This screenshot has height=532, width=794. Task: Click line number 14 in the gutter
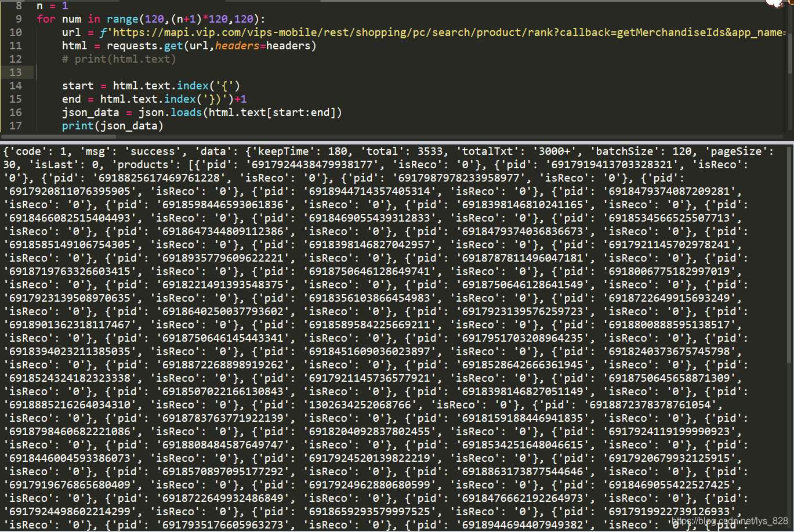(x=16, y=86)
